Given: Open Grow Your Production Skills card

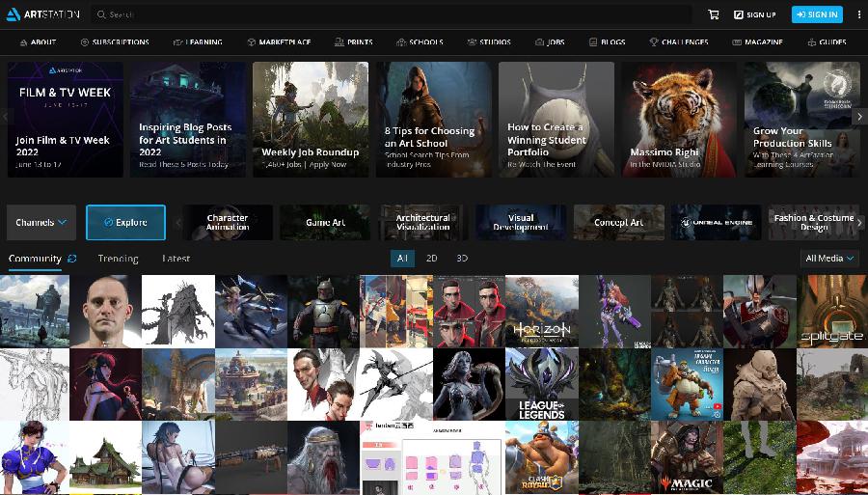Looking at the screenshot, I should pos(802,120).
